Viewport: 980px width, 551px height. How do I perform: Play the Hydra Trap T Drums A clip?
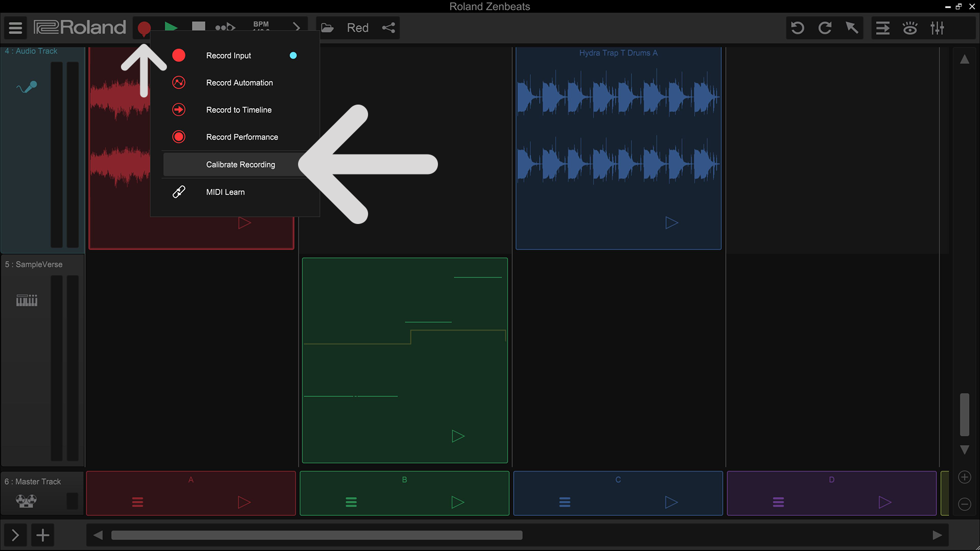(x=672, y=222)
